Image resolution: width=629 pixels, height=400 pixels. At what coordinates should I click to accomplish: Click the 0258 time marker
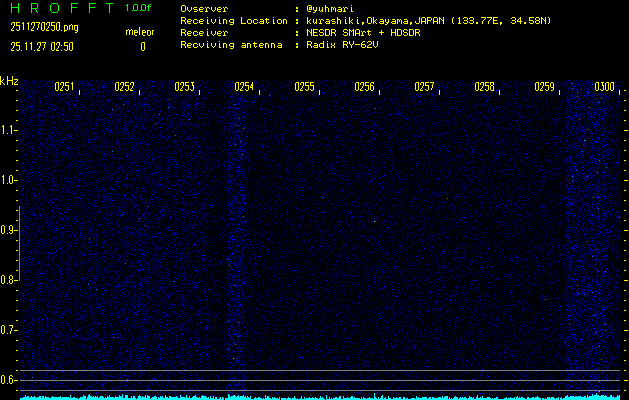tap(484, 87)
